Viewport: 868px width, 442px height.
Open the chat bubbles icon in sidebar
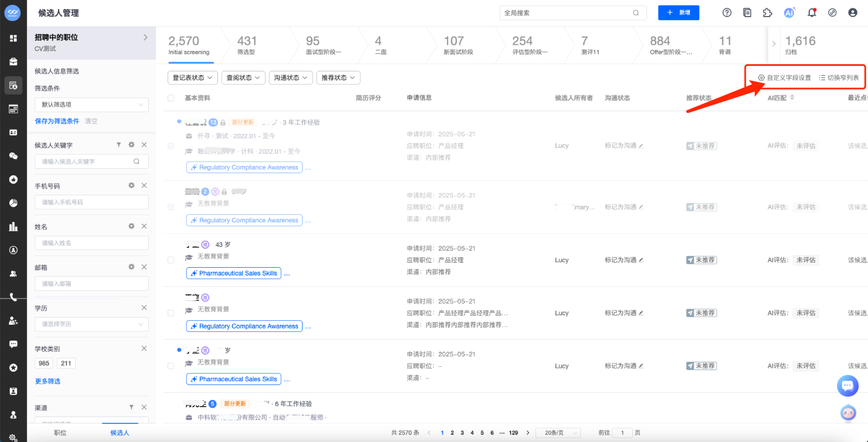(x=13, y=156)
